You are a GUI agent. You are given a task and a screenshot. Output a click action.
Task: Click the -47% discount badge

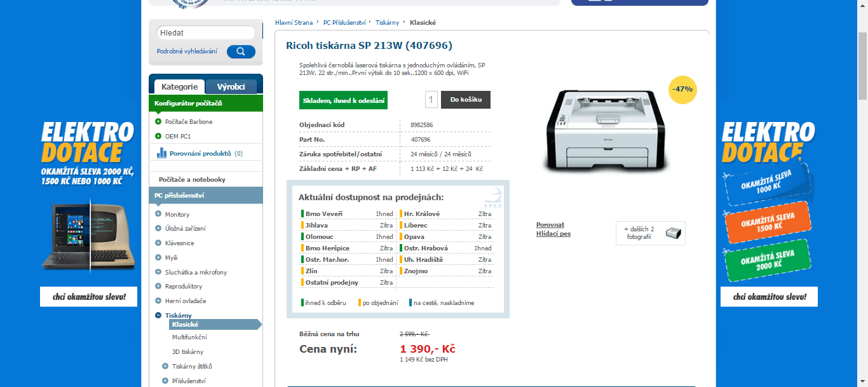(x=683, y=89)
